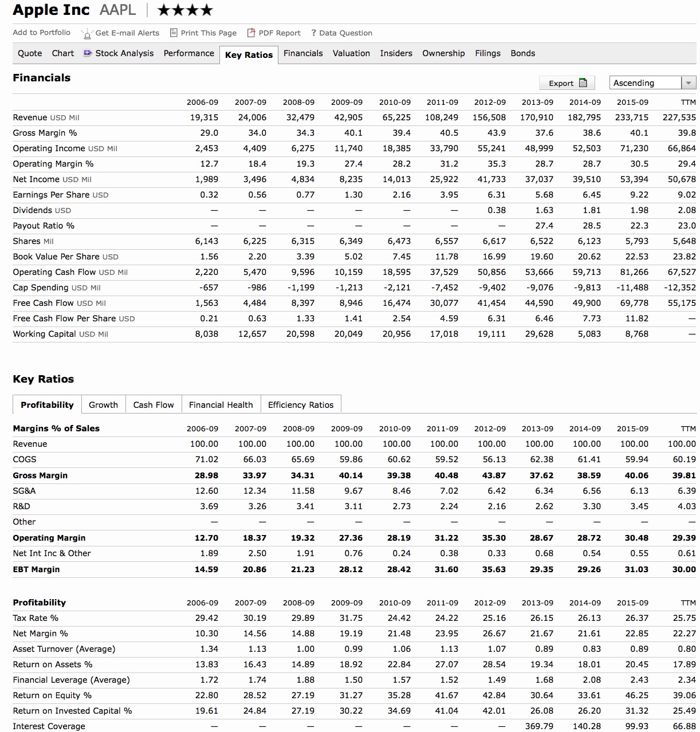Click the Return on Invested Capital % label

[73, 711]
